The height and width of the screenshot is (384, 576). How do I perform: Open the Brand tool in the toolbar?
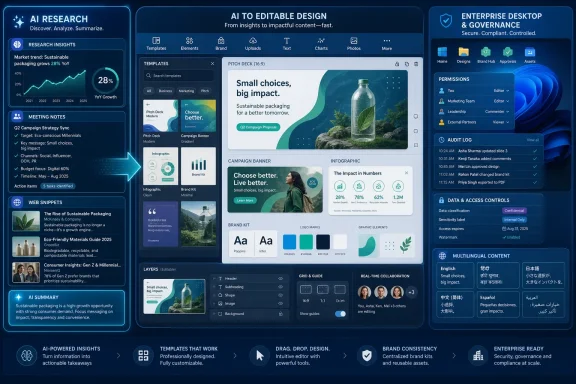tap(221, 43)
